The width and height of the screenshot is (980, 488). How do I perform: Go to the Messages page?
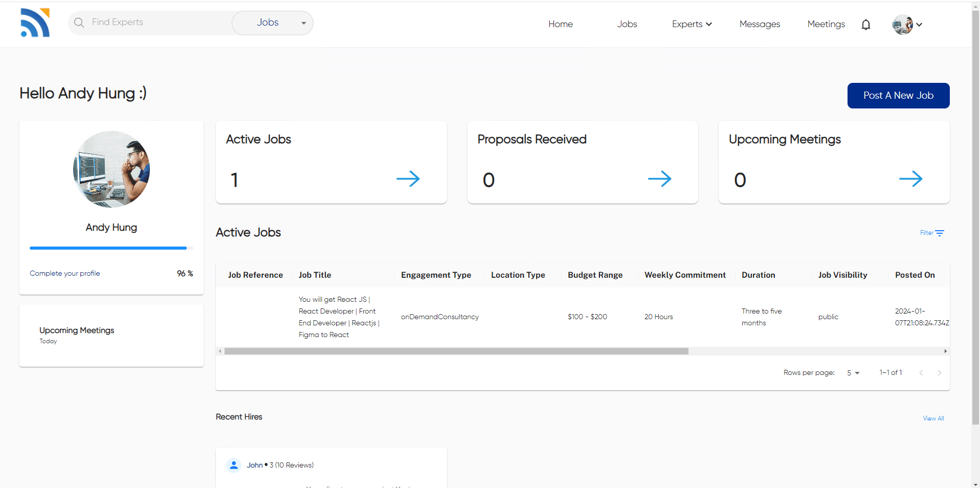pyautogui.click(x=760, y=24)
